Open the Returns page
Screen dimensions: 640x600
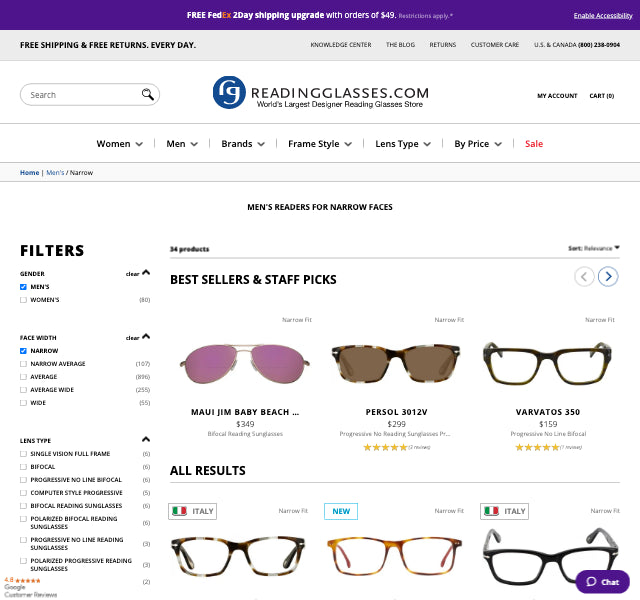pos(443,45)
